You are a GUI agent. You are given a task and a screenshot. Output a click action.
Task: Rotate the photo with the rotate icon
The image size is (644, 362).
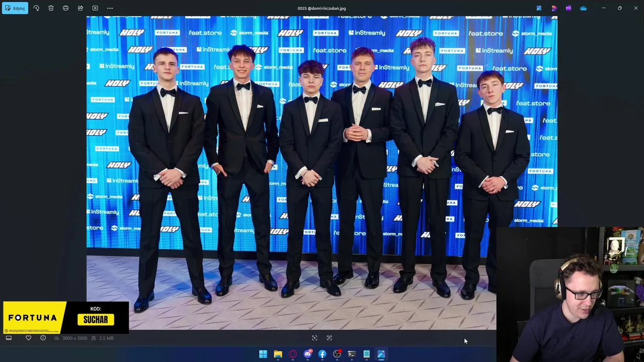(x=36, y=8)
